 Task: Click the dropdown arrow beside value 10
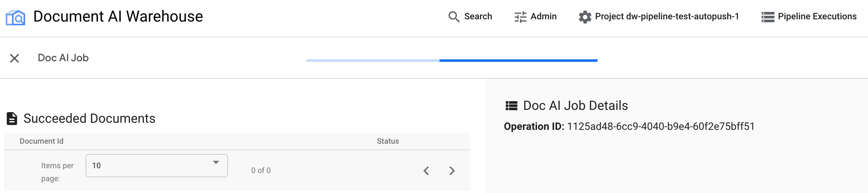tap(216, 162)
